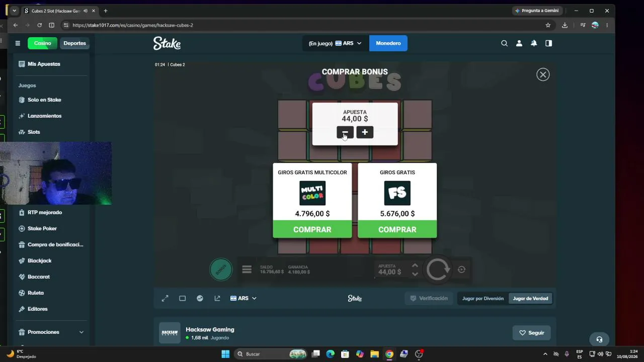Expand the game currency ARS dropdown

244,298
